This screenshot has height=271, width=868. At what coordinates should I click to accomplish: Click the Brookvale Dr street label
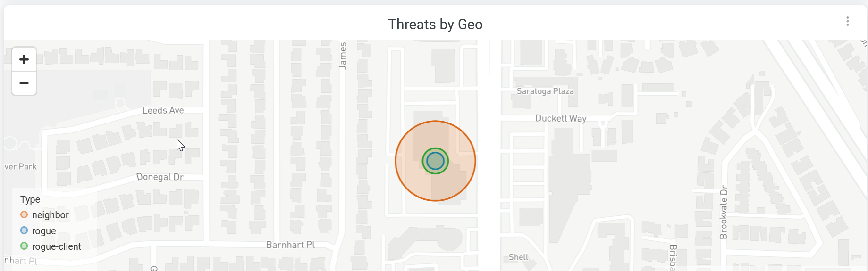[x=724, y=212]
